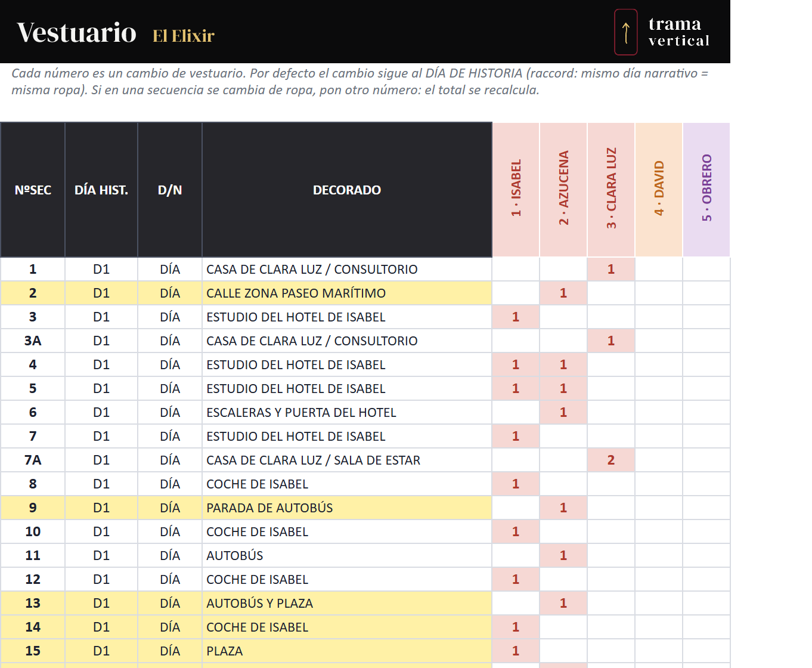Screen dimensions: 812x668
Task: Select the "1 · ISABEL" character column header
Action: click(x=516, y=190)
